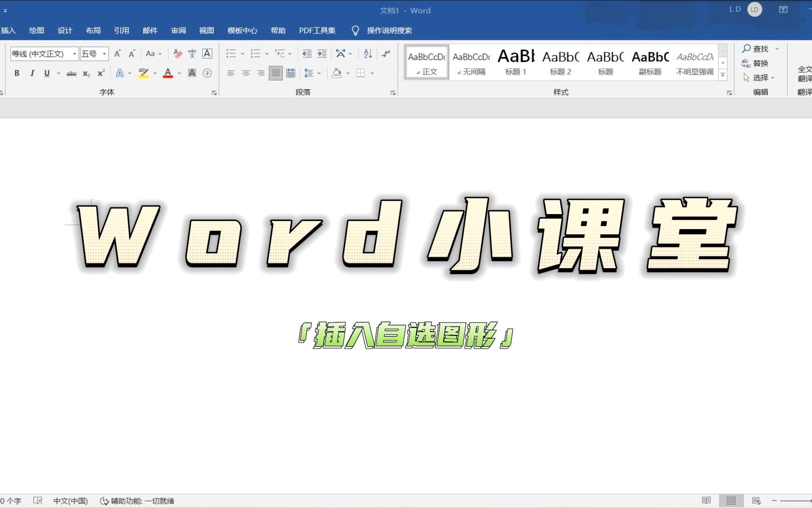Apply paragraph shading fill
This screenshot has height=508, width=812.
pos(336,73)
